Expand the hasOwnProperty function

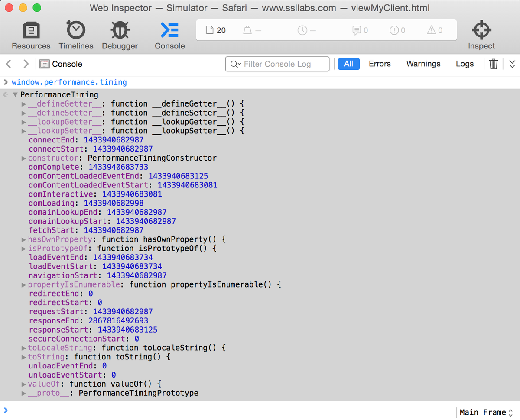[24, 239]
